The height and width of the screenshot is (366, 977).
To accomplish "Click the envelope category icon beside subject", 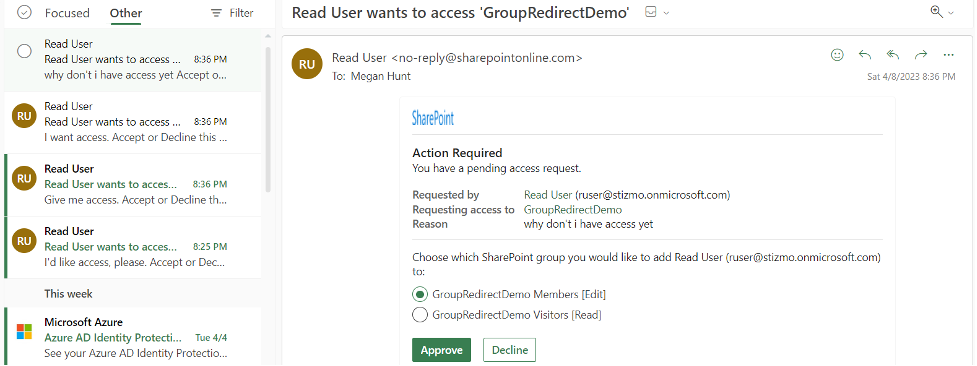I will (x=651, y=12).
